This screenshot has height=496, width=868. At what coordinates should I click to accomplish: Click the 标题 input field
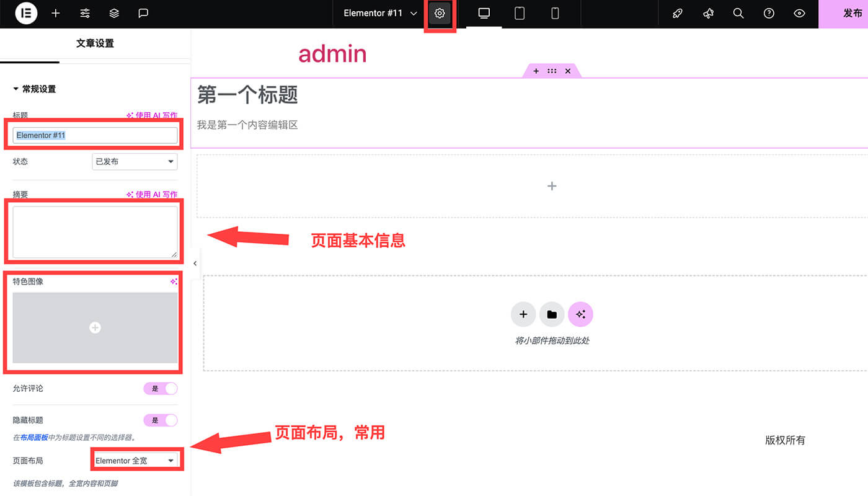point(95,135)
